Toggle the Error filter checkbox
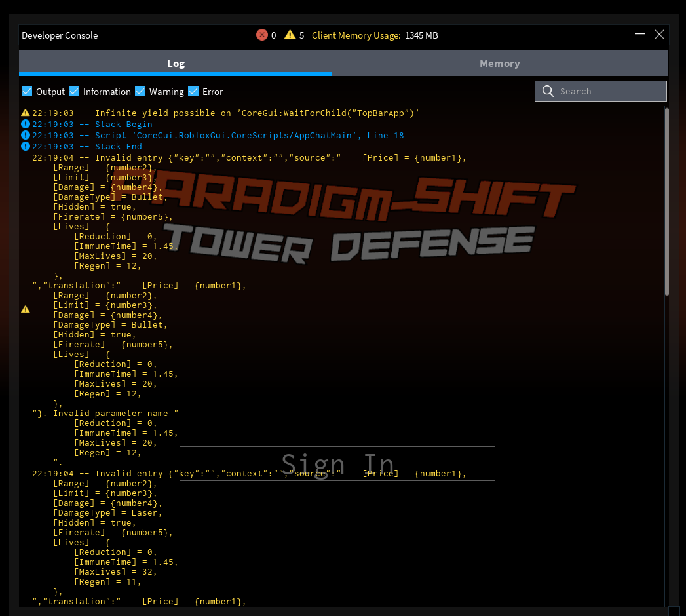 tap(193, 91)
